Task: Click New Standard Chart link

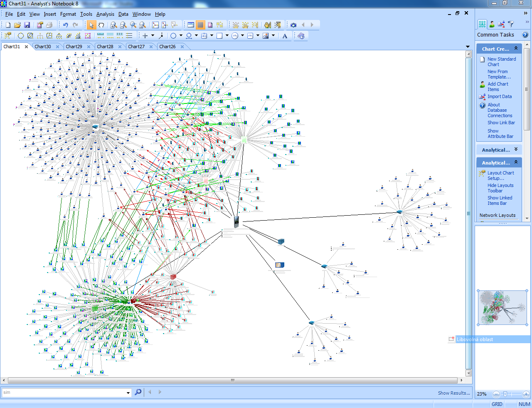Action: point(502,62)
